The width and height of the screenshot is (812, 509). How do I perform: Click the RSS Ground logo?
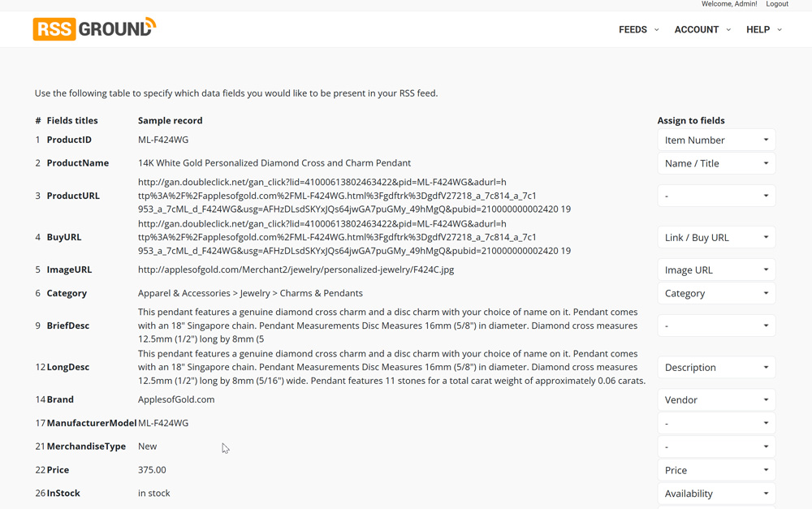click(x=94, y=28)
